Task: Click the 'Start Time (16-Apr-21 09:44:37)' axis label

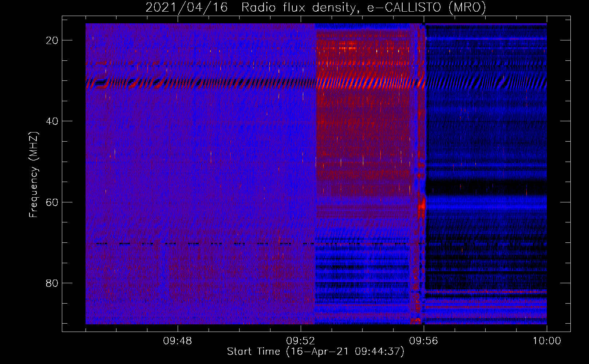Action: 316,352
